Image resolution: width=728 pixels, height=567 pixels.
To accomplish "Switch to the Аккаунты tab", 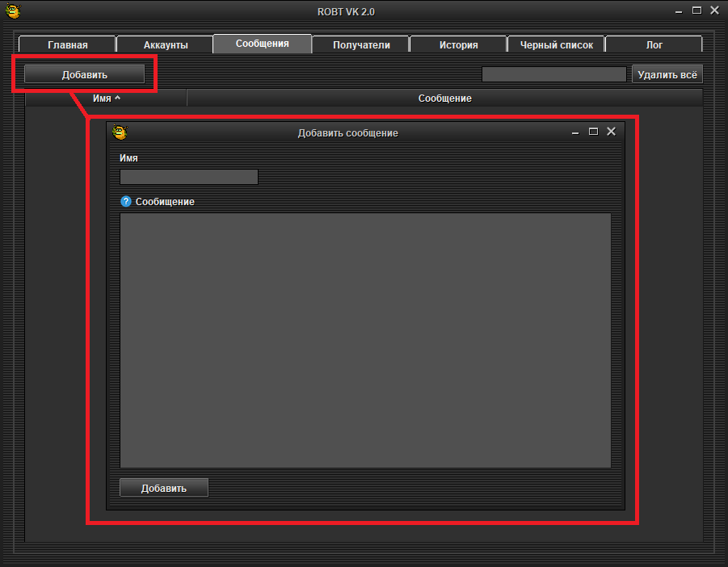I will [165, 45].
